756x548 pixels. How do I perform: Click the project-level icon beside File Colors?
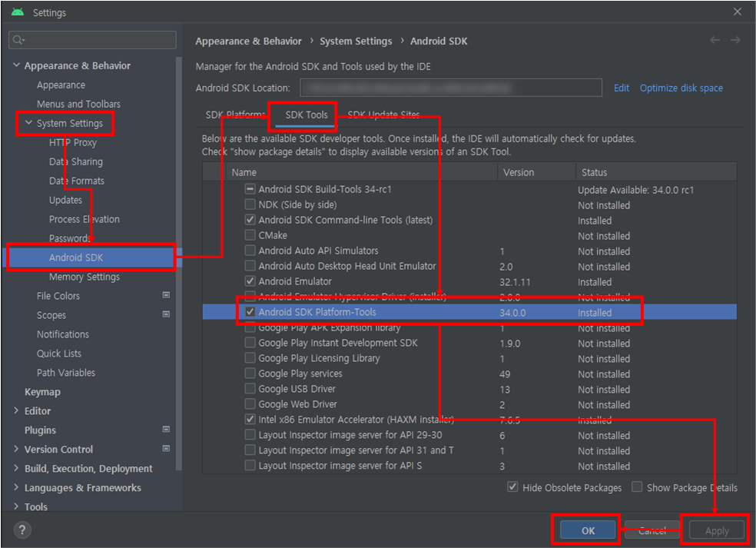pyautogui.click(x=166, y=295)
